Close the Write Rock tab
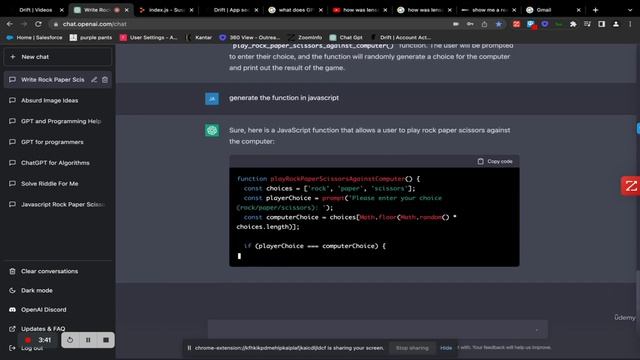This screenshot has width=640, height=360. 127,10
